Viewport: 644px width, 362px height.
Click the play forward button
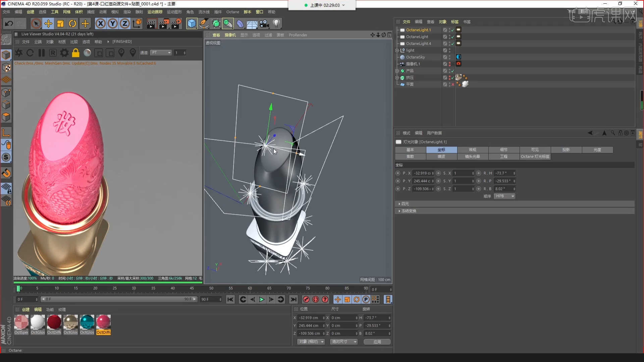(x=262, y=299)
